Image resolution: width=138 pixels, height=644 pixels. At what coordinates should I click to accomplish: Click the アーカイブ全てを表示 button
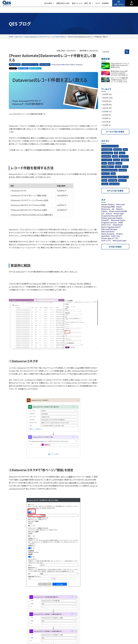click(x=115, y=132)
